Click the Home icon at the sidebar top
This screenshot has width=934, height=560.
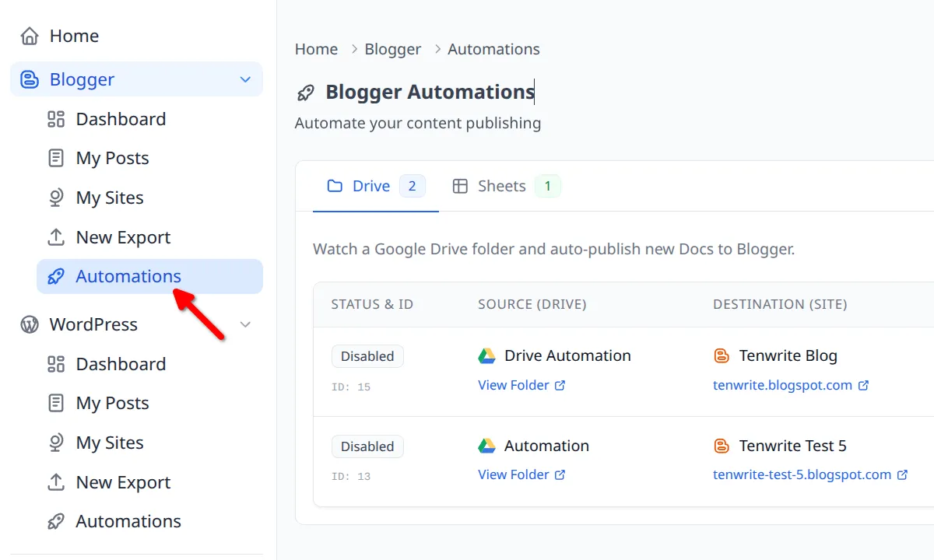tap(29, 35)
